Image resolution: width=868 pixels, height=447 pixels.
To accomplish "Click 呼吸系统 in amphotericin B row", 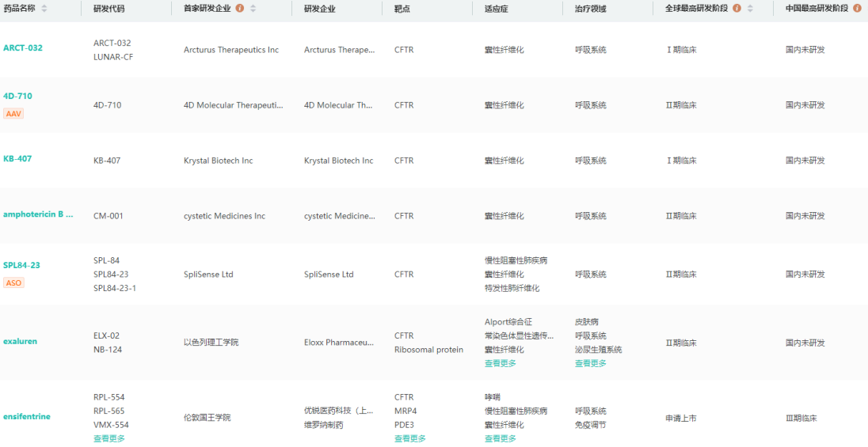I will click(x=591, y=216).
